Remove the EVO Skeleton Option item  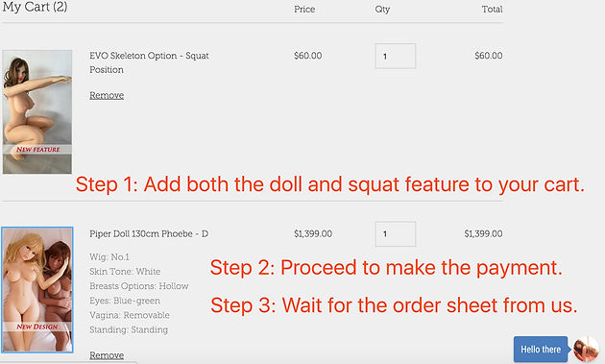click(107, 95)
